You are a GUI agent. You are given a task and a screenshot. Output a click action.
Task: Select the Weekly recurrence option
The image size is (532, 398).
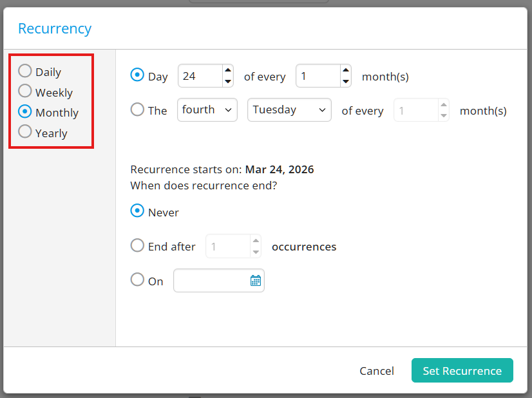point(25,91)
